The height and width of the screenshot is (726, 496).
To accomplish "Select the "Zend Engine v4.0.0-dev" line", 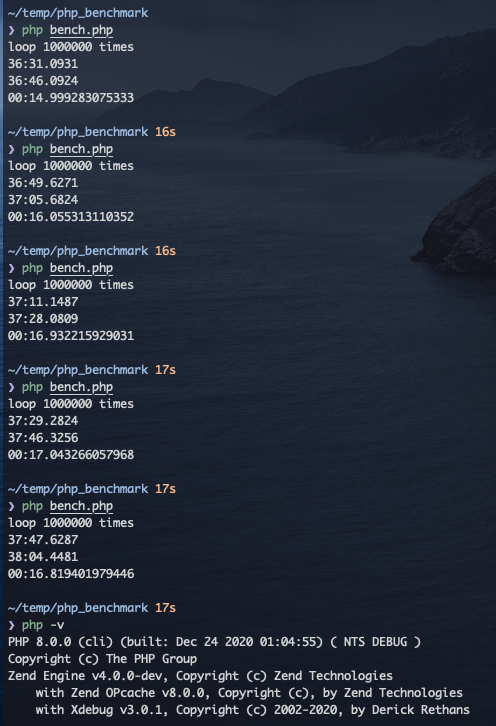I will (200, 676).
